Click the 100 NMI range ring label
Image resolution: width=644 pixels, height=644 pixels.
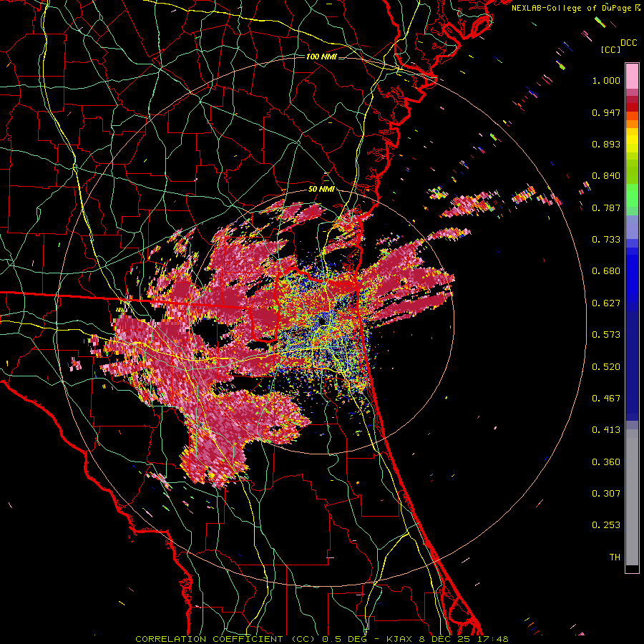pos(321,57)
